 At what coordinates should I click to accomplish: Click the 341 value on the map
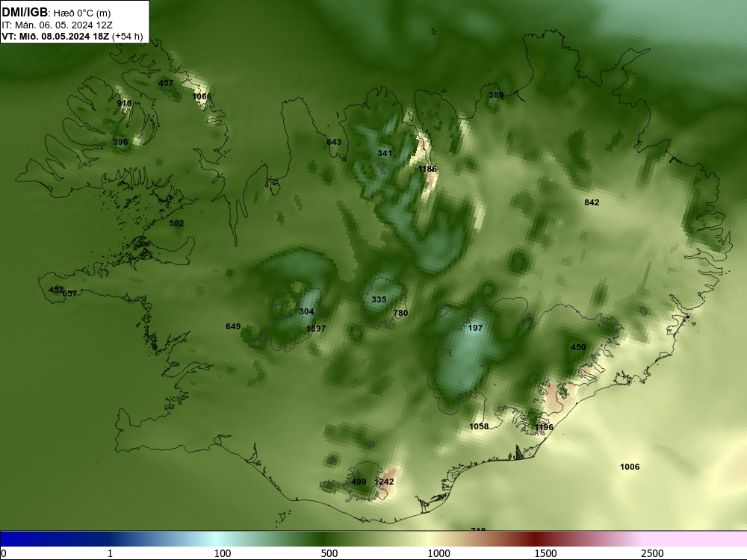(x=385, y=153)
